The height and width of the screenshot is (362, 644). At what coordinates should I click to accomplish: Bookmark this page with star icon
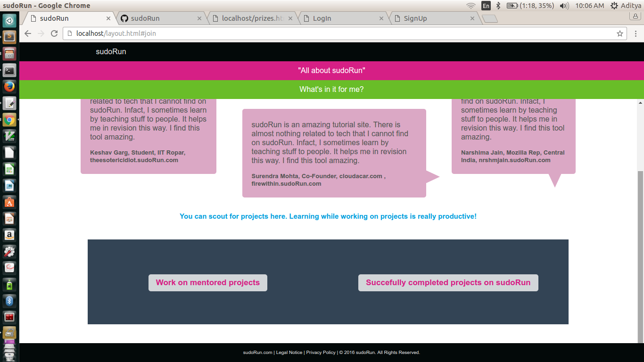[x=620, y=33]
